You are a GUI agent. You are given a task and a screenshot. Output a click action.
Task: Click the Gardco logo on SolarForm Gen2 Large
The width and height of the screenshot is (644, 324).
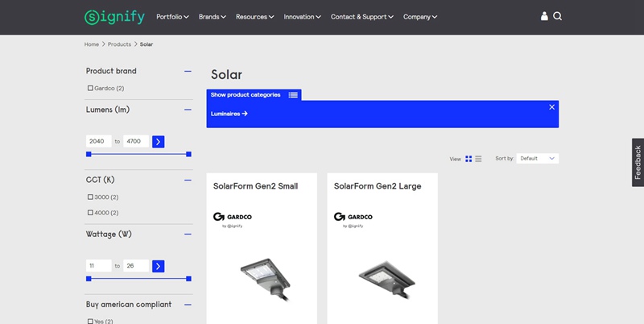[353, 219]
